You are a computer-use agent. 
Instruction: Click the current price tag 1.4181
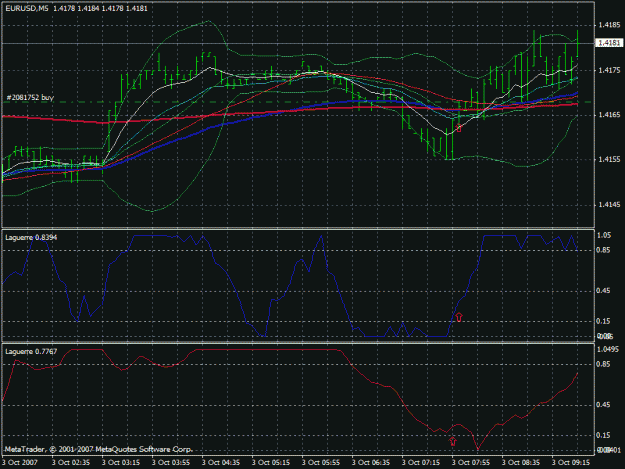[609, 43]
